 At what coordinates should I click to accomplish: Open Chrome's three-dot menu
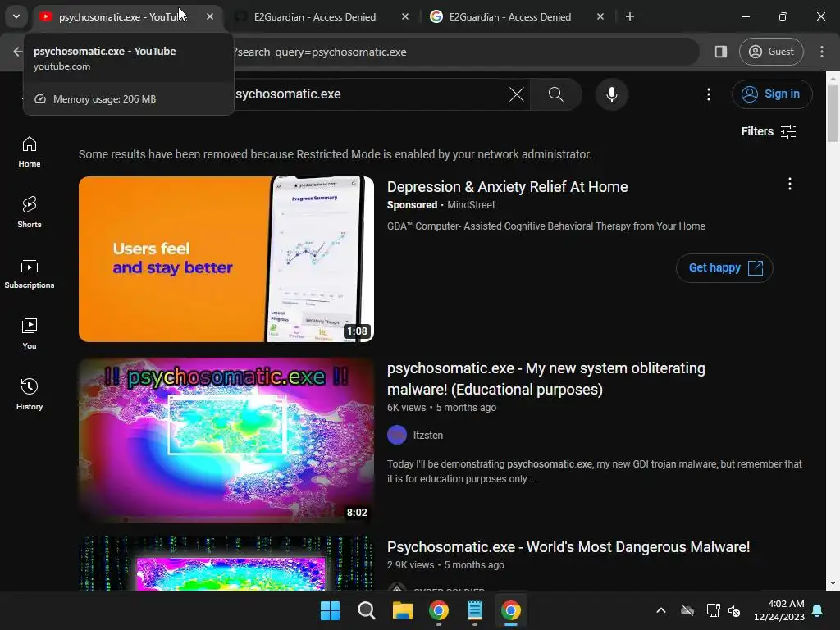click(821, 52)
